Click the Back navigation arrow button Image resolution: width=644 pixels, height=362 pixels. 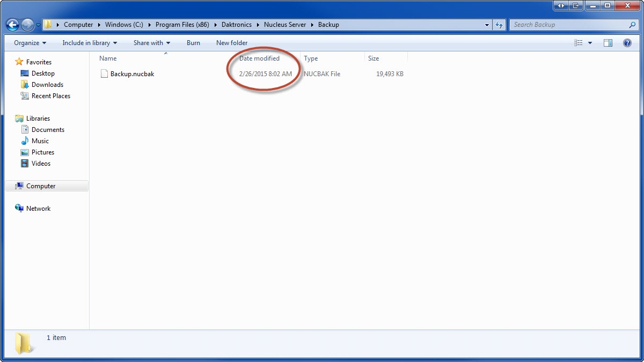click(x=13, y=25)
